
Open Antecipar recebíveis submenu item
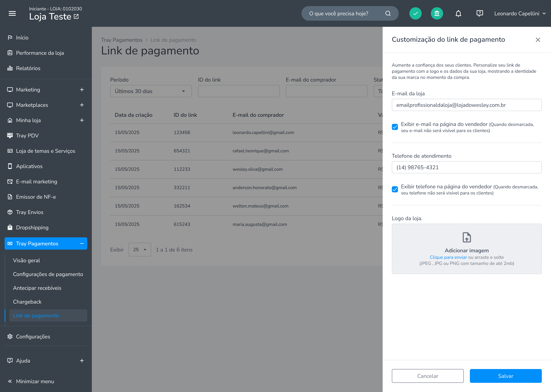(37, 288)
